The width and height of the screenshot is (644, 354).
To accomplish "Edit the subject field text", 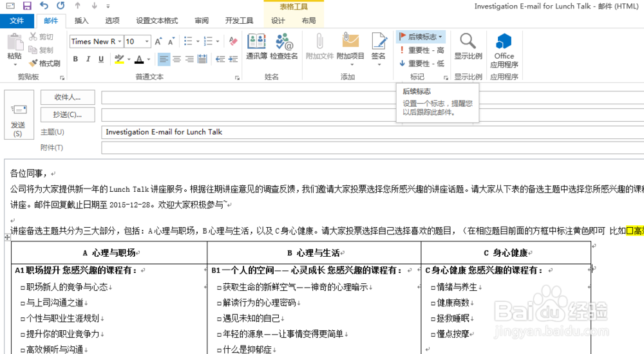I will 372,132.
